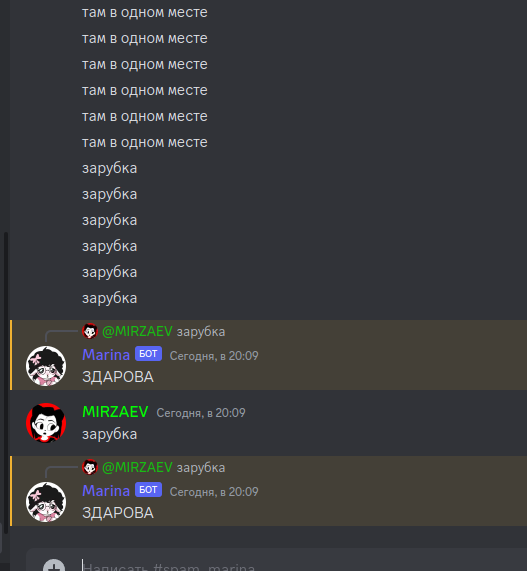
Task: Click the "зарубка" reply preview text in the last Marina message
Action: [x=201, y=468]
